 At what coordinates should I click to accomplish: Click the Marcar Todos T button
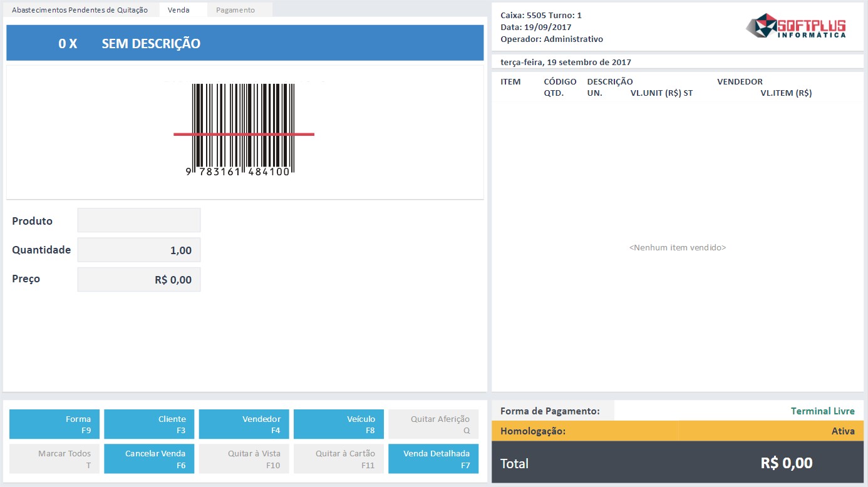(54, 459)
